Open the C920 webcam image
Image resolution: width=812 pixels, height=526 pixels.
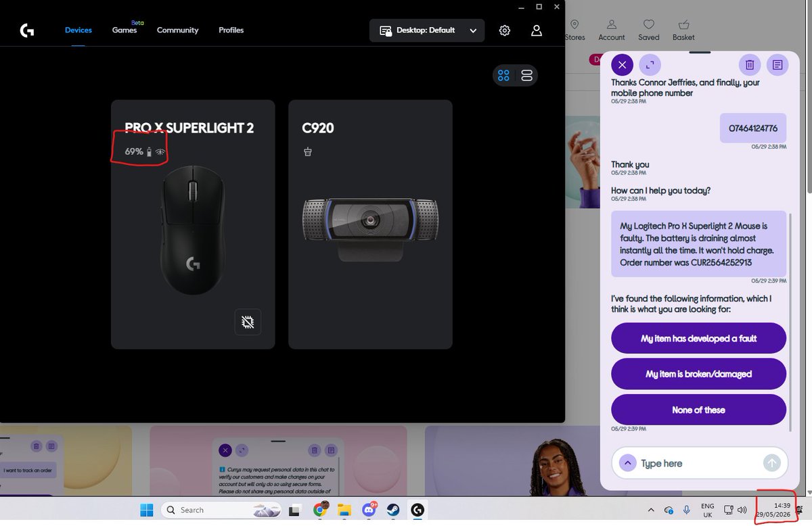click(x=370, y=230)
